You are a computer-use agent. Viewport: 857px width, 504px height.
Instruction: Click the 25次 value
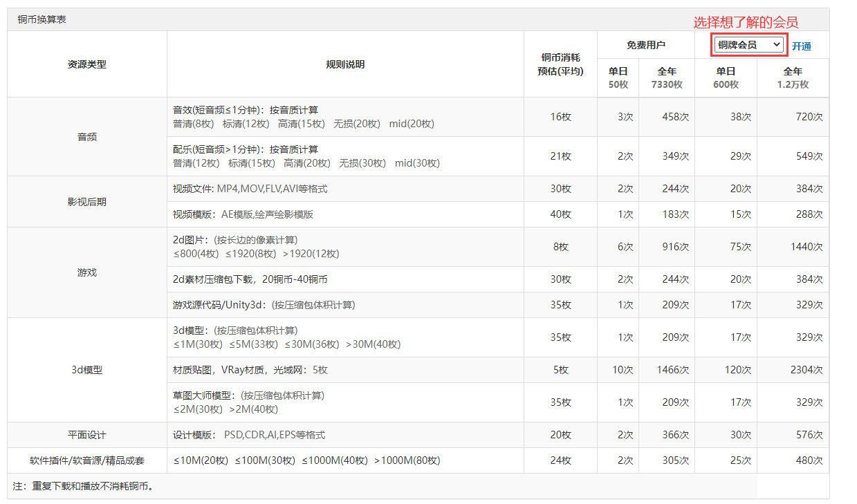(741, 460)
